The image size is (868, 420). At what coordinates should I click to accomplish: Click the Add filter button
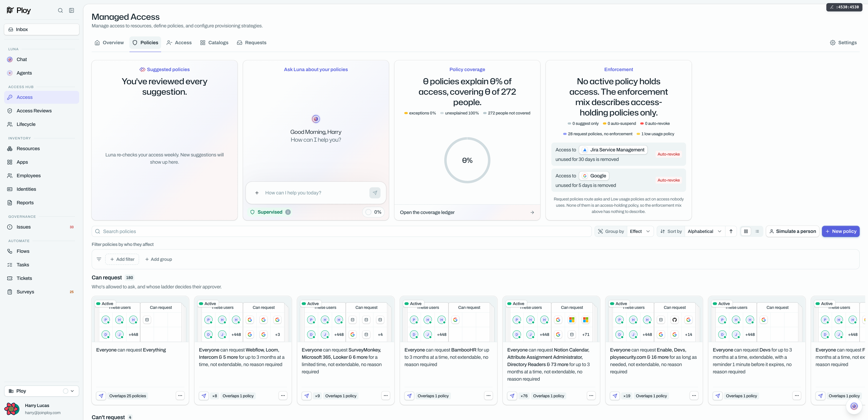(122, 259)
